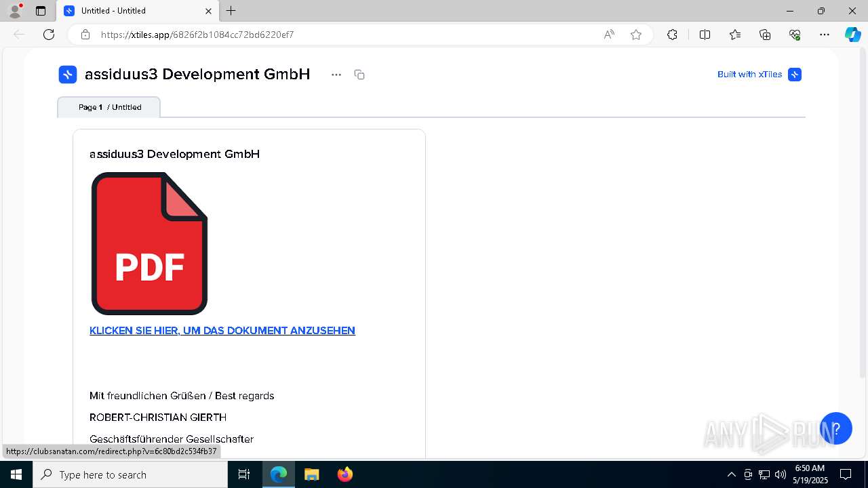
Task: Select the Page 1 / Untitled tab
Action: click(109, 107)
